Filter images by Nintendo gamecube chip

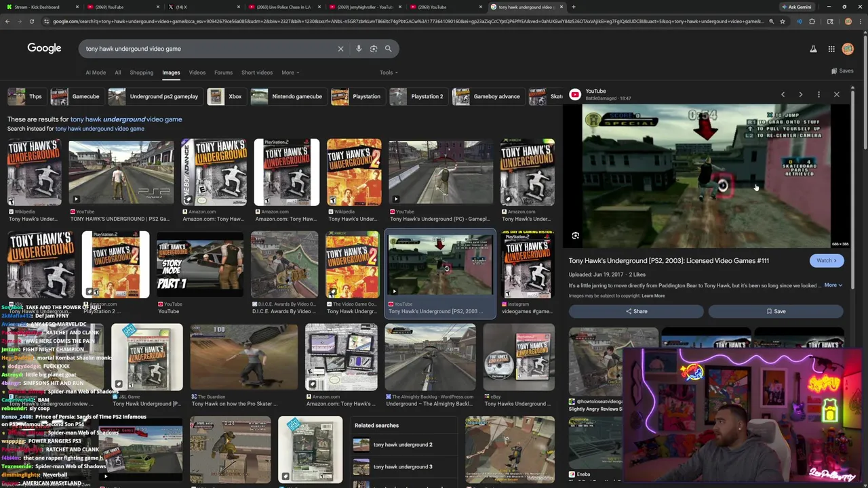coord(288,96)
